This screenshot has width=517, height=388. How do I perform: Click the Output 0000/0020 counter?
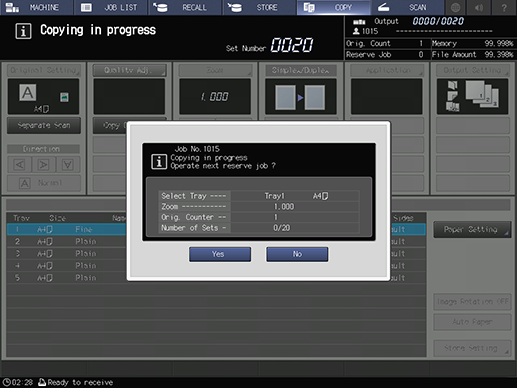click(438, 21)
